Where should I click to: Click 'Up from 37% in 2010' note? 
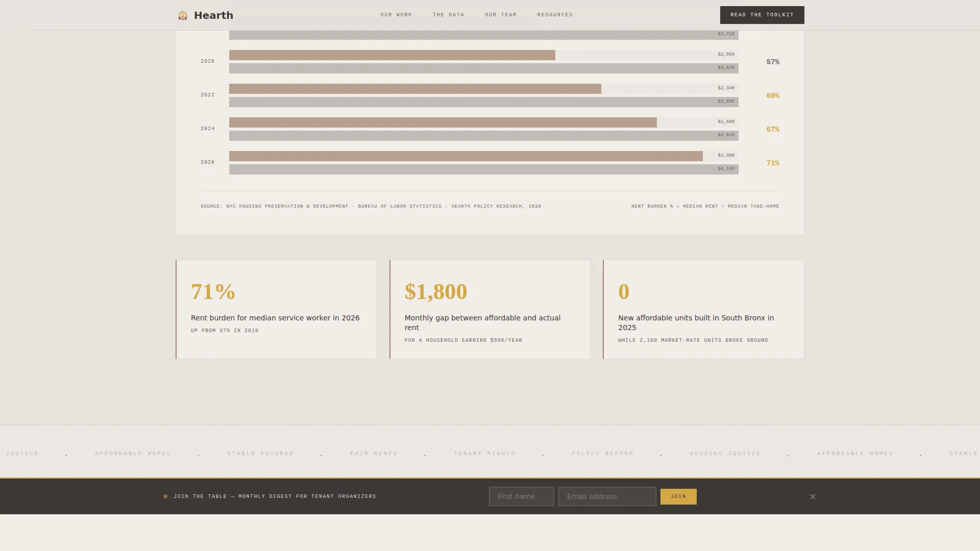pyautogui.click(x=225, y=331)
